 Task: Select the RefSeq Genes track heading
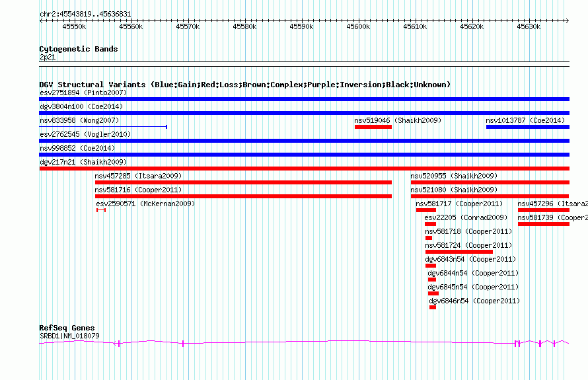click(67, 328)
